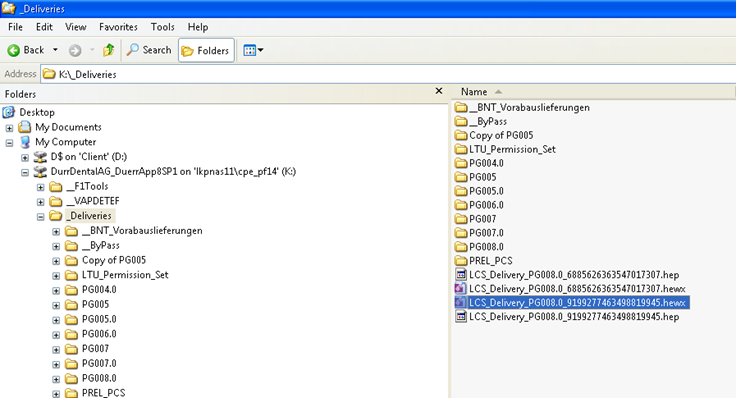The height and width of the screenshot is (398, 736).
Task: Open the Favorites menu
Action: [x=118, y=27]
